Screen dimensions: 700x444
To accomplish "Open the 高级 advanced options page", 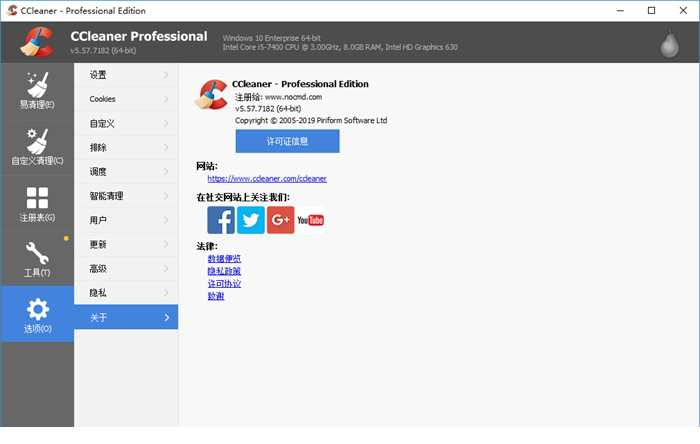I will 126,269.
